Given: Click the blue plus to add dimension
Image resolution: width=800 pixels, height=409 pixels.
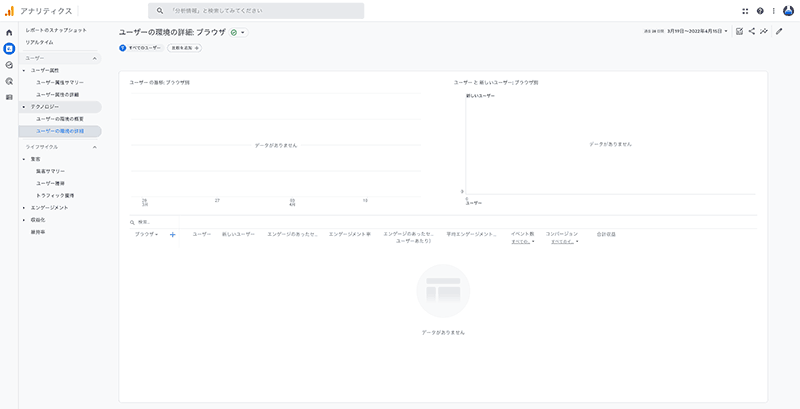Looking at the screenshot, I should click(173, 234).
